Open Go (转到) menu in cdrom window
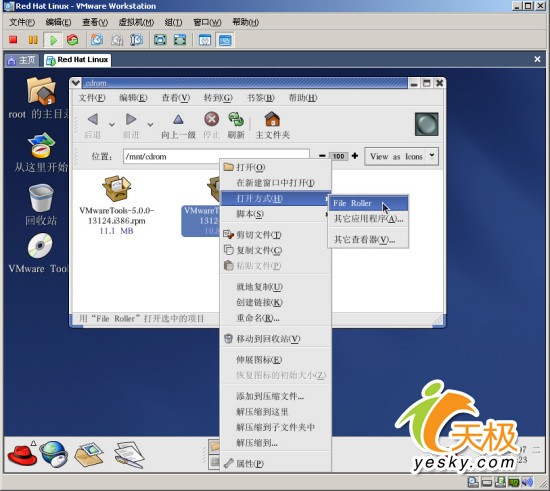The height and width of the screenshot is (491, 550). [x=218, y=97]
